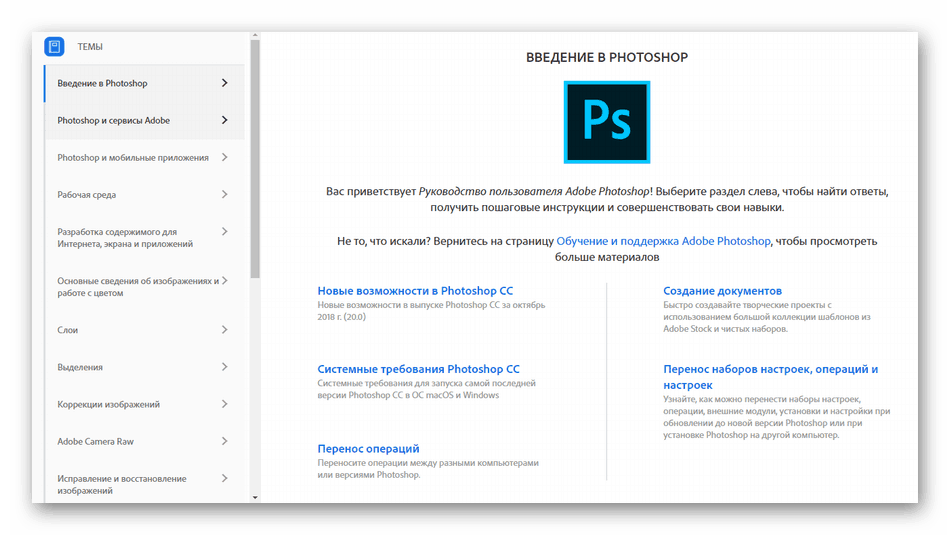Viewport: 950px width, 535px height.
Task: Expand Photoshop и сервисы Adobe chevron
Action: (224, 120)
